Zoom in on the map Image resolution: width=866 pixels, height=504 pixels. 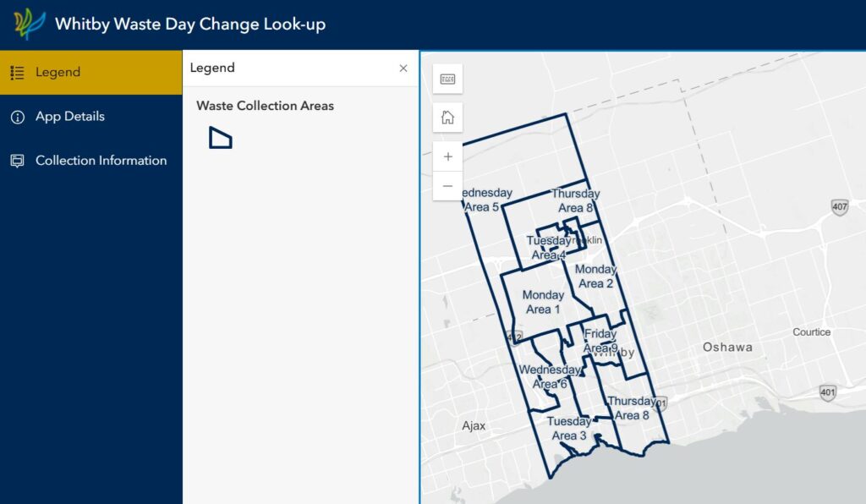click(447, 156)
